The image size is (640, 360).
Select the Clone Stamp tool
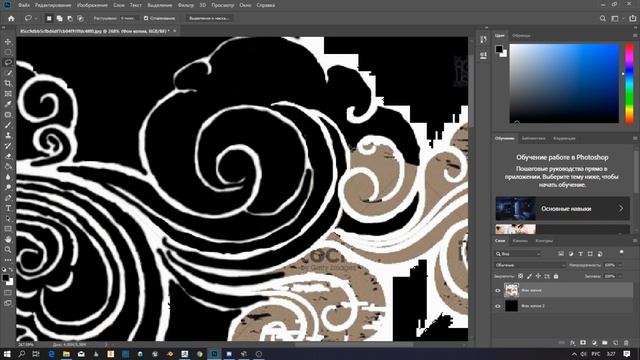pyautogui.click(x=8, y=136)
